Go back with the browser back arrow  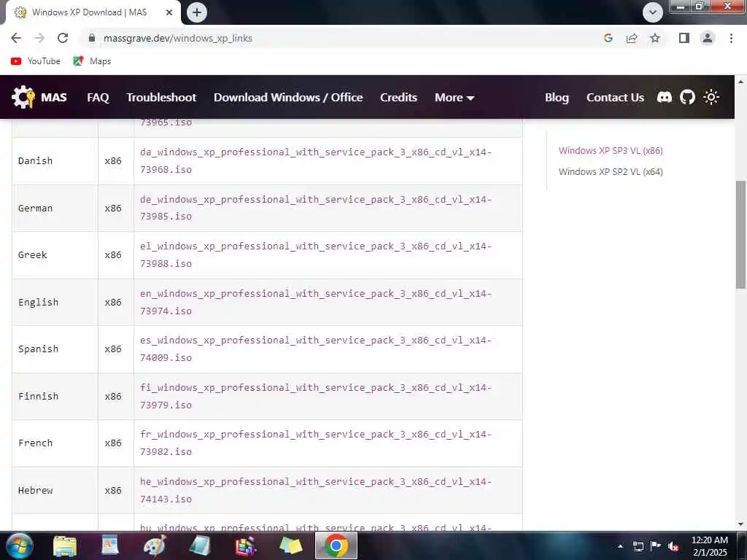click(x=16, y=38)
